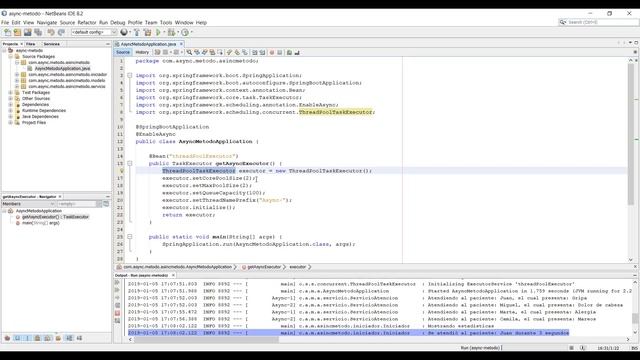Click the New File toolbar icon
This screenshot has height=360, width=640.
(7, 32)
